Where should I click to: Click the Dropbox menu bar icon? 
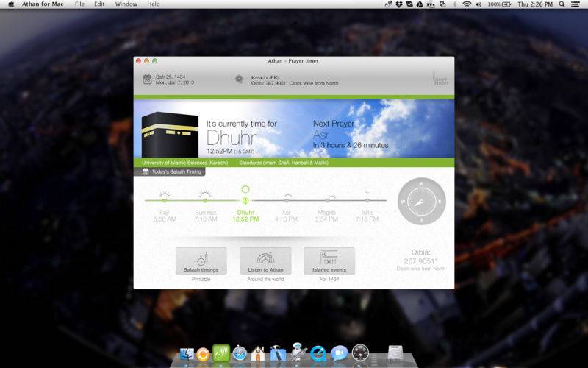coord(399,4)
